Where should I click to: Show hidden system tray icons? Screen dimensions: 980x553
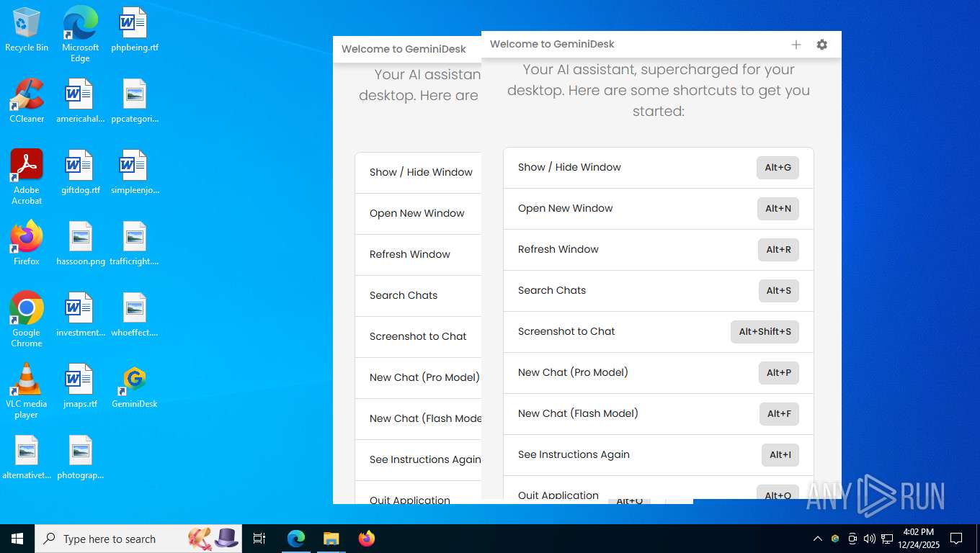(x=817, y=539)
